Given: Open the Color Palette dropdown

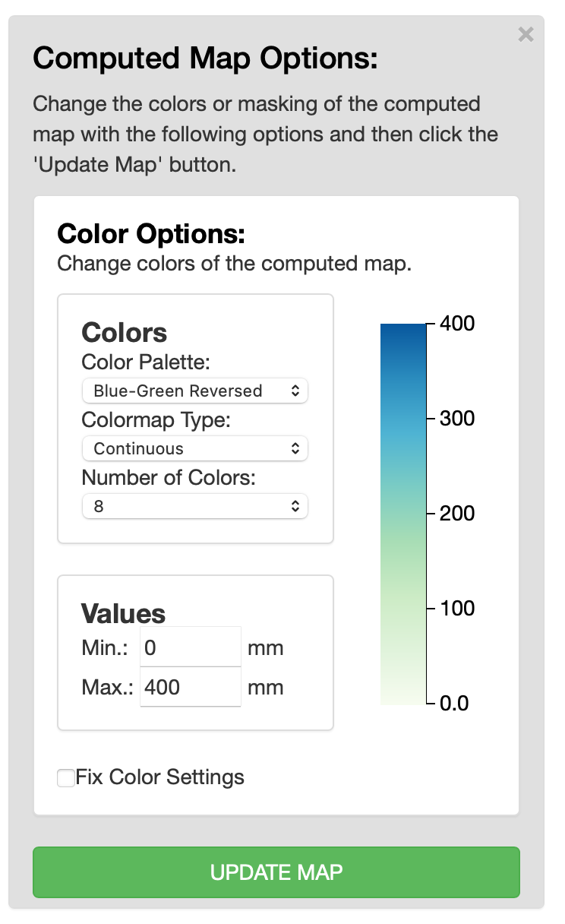Looking at the screenshot, I should 194,391.
